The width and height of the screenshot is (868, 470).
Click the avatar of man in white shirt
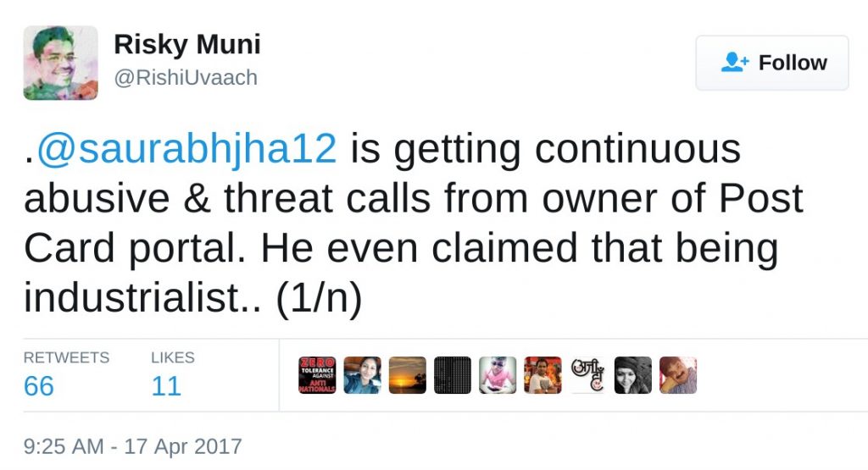coord(542,375)
